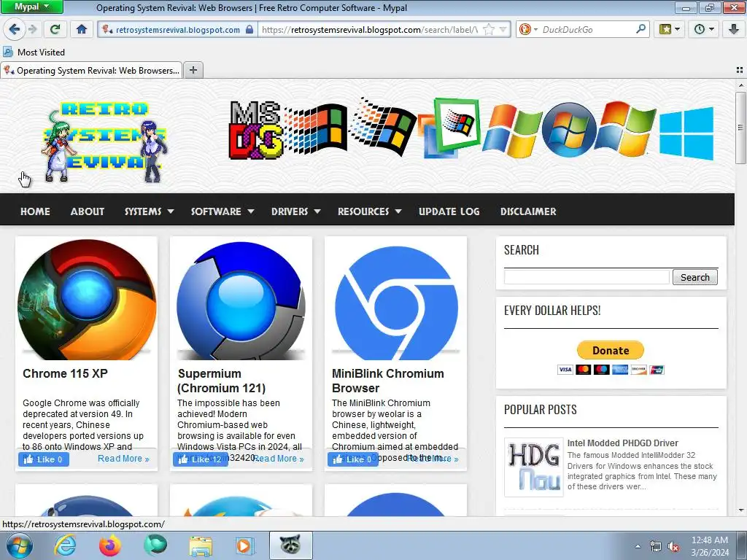The width and height of the screenshot is (747, 560).
Task: Reload the current page
Action: click(55, 29)
